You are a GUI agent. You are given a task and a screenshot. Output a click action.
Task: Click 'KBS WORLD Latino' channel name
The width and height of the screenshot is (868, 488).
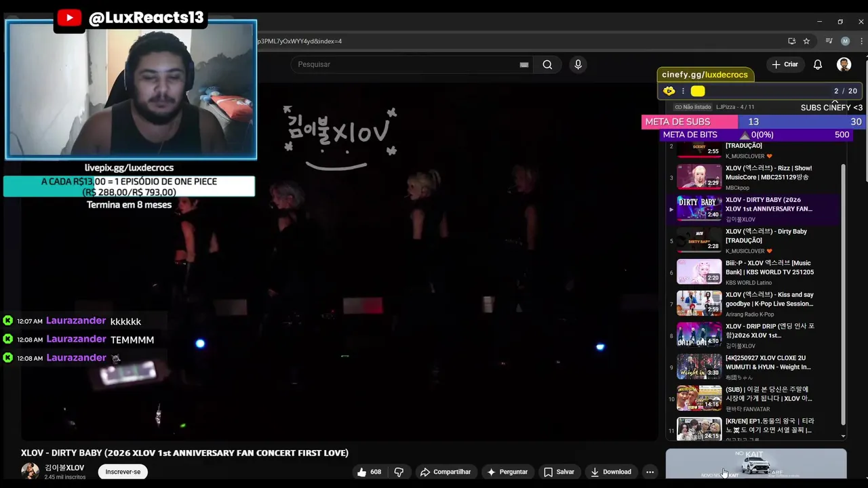tap(749, 283)
